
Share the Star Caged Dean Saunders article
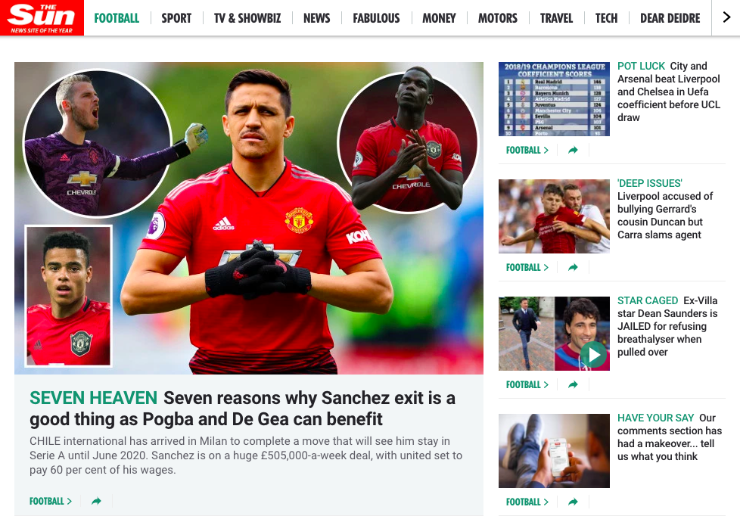point(573,384)
